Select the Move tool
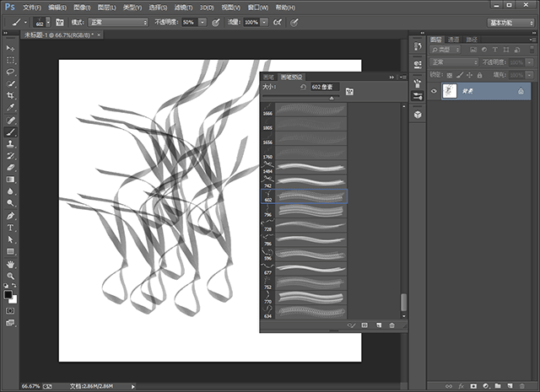 [x=11, y=49]
